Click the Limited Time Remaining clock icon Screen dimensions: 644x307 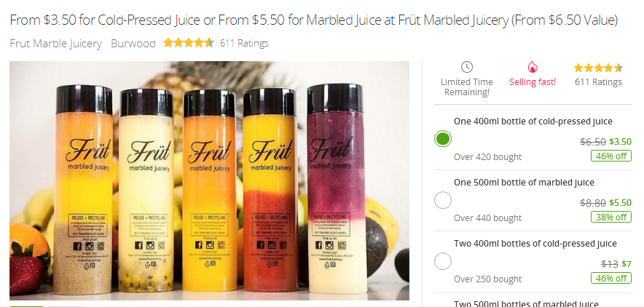pyautogui.click(x=466, y=67)
